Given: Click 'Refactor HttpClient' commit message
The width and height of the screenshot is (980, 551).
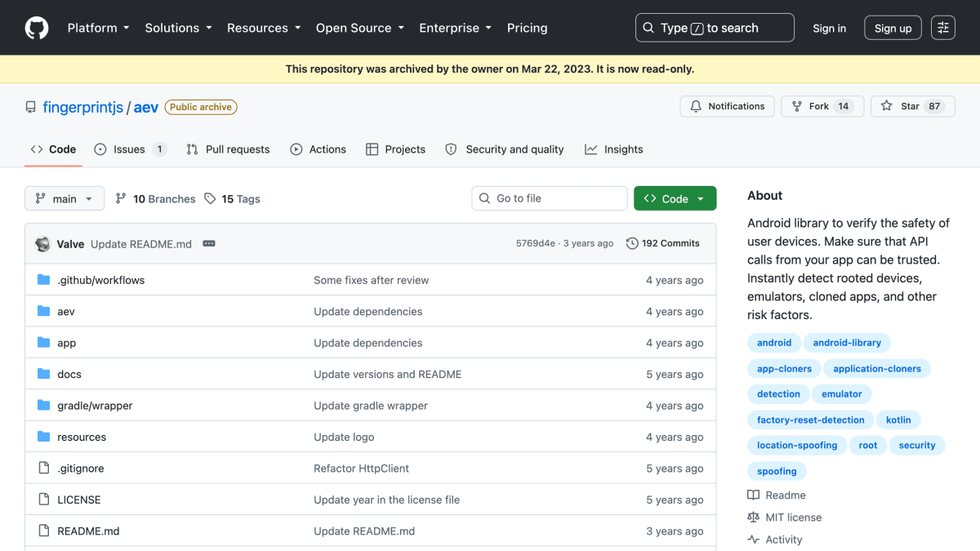Looking at the screenshot, I should (362, 469).
